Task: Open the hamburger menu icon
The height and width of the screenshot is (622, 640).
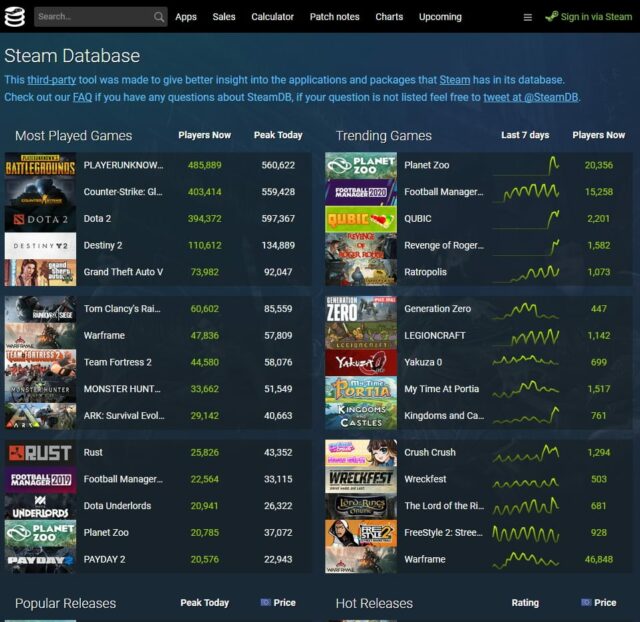Action: (528, 17)
